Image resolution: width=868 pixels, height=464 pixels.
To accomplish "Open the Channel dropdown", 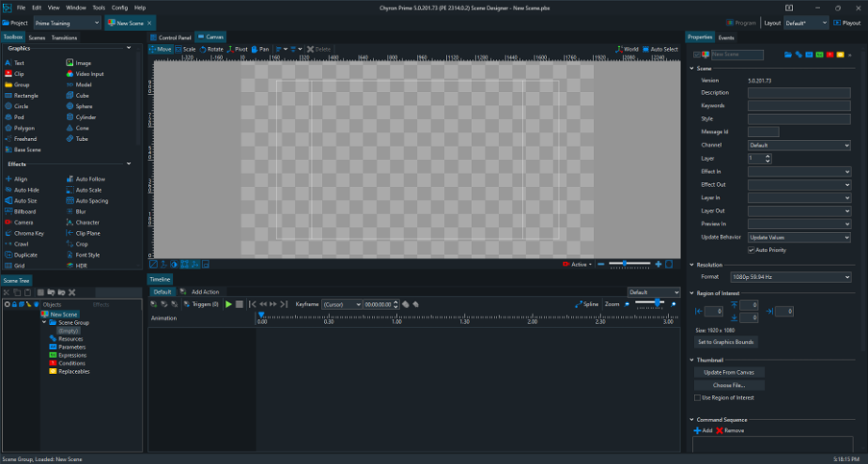I will coord(798,146).
